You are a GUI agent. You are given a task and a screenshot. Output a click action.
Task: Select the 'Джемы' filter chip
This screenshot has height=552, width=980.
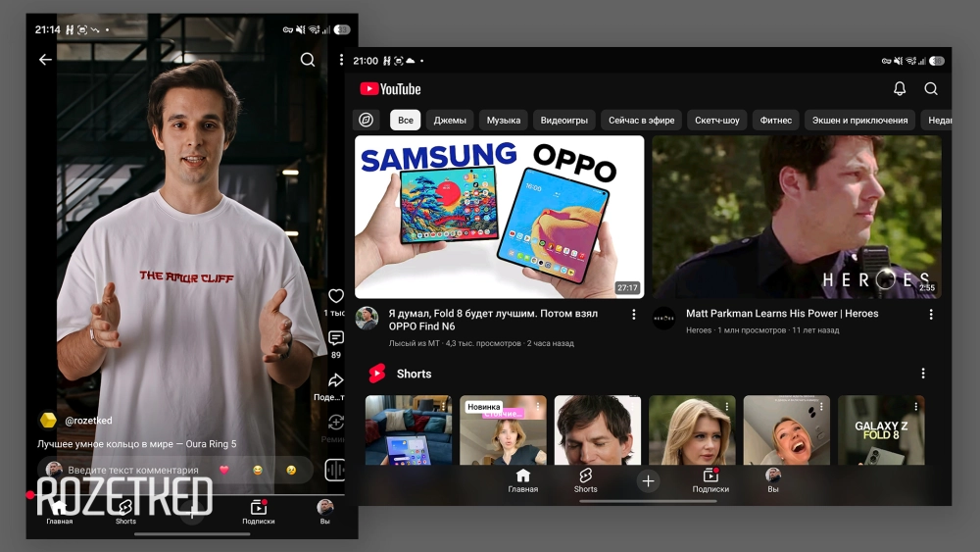click(x=450, y=120)
